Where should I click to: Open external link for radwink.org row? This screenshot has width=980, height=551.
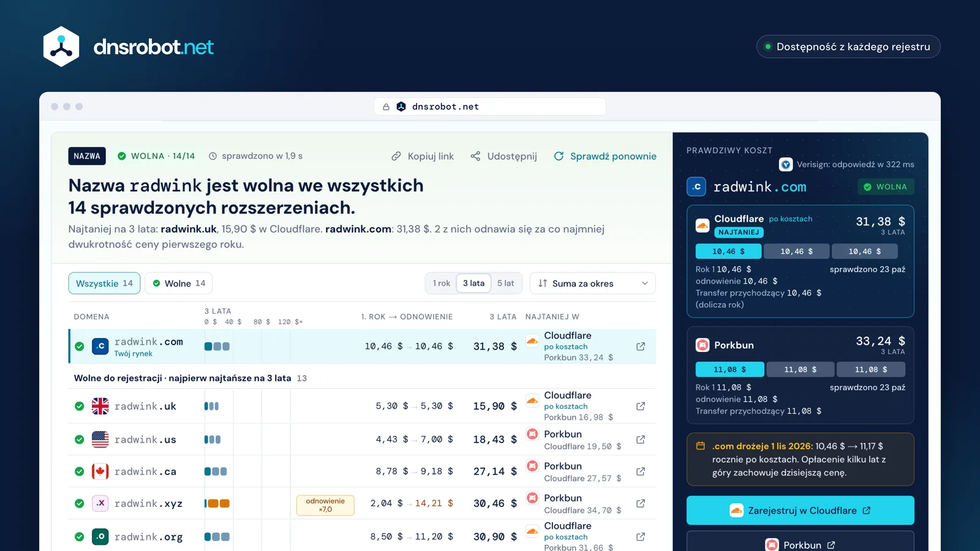click(x=641, y=537)
